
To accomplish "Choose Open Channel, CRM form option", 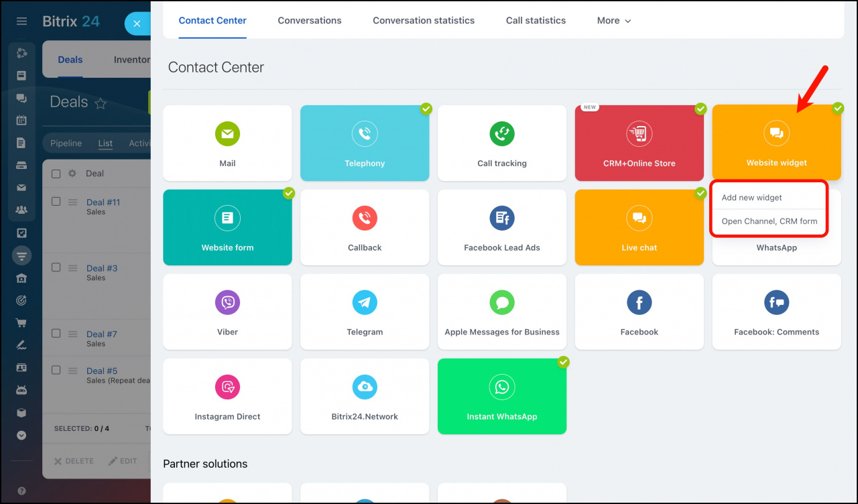I will click(769, 221).
